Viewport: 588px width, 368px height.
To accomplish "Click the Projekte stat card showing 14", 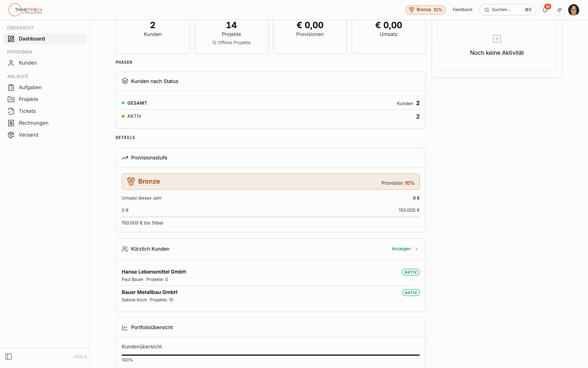I will 231,37.
